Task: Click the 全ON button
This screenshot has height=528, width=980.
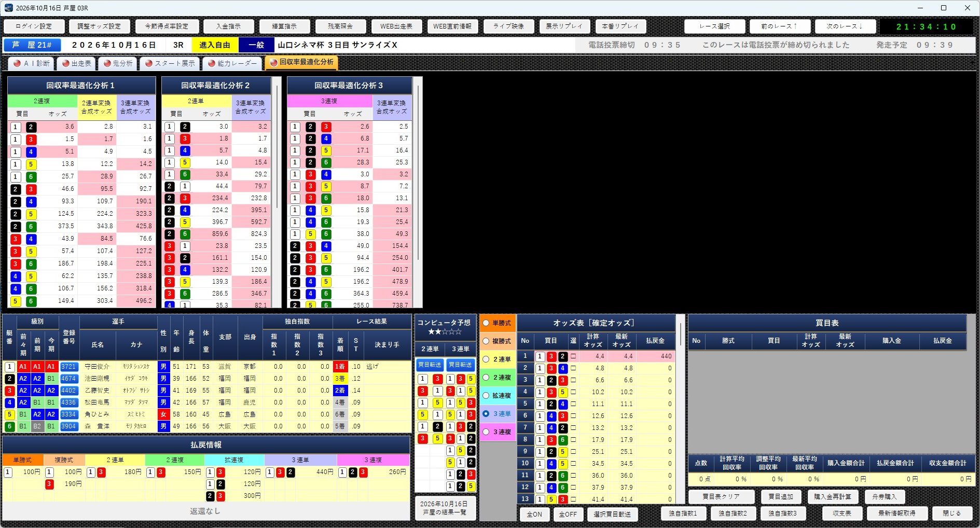Action: point(534,514)
